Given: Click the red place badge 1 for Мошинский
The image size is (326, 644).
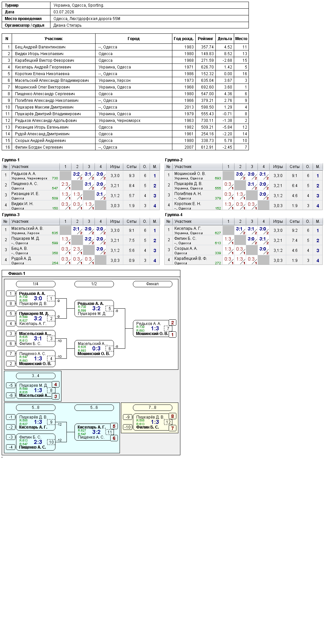Looking at the screenshot, I should tap(172, 334).
